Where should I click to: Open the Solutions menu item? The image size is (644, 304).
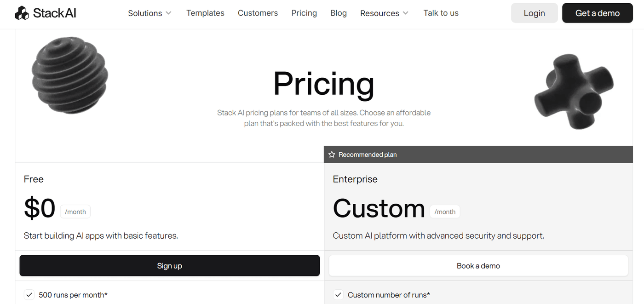click(x=145, y=13)
